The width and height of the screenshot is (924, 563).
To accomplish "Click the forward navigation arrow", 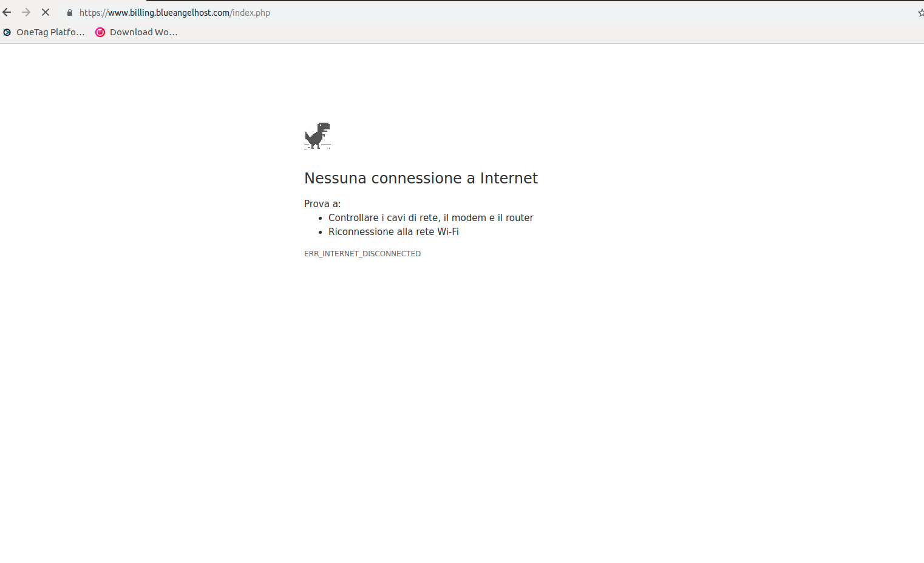I will 26,12.
